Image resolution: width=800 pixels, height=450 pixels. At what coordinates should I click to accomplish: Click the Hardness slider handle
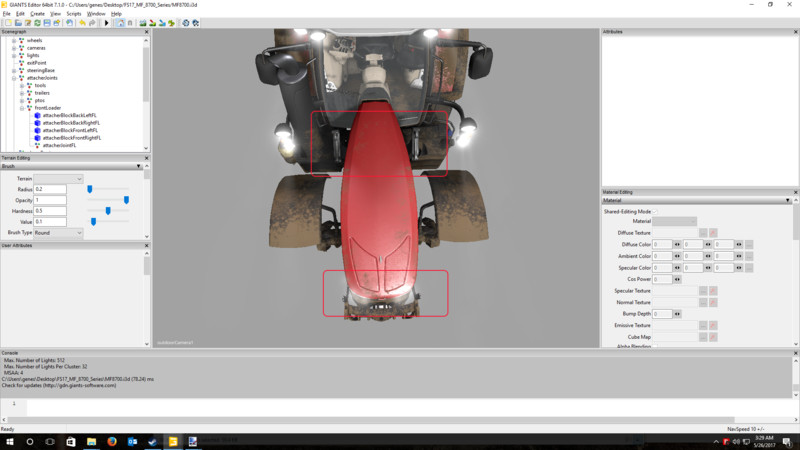click(x=108, y=211)
